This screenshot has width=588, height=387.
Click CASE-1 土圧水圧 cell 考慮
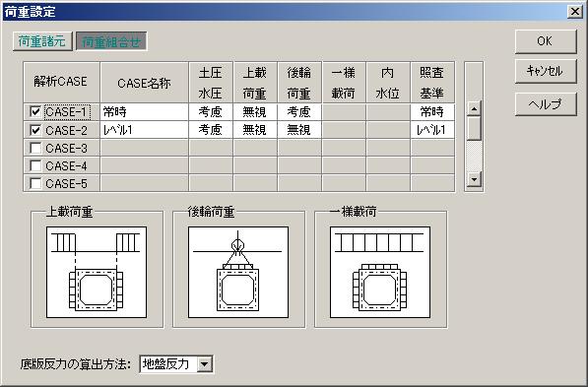[211, 112]
